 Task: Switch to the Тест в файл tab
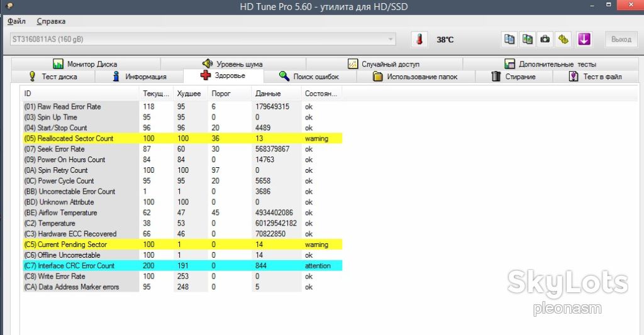pyautogui.click(x=595, y=76)
